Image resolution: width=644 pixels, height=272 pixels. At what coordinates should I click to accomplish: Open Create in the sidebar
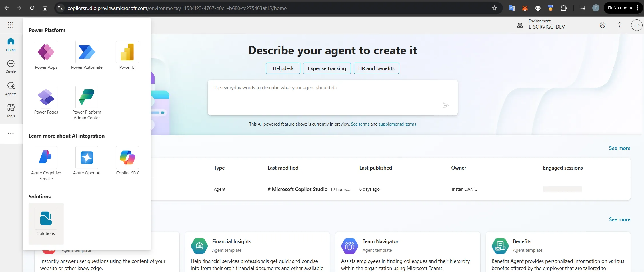pos(11,67)
